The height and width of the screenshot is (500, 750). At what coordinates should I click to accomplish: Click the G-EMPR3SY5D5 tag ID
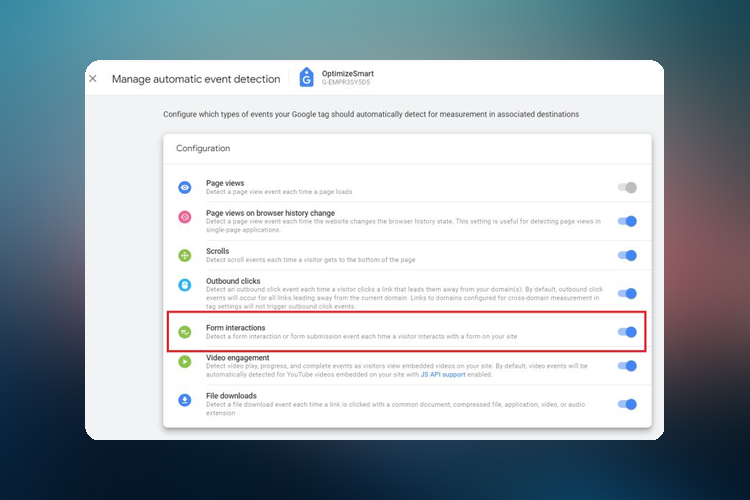346,82
